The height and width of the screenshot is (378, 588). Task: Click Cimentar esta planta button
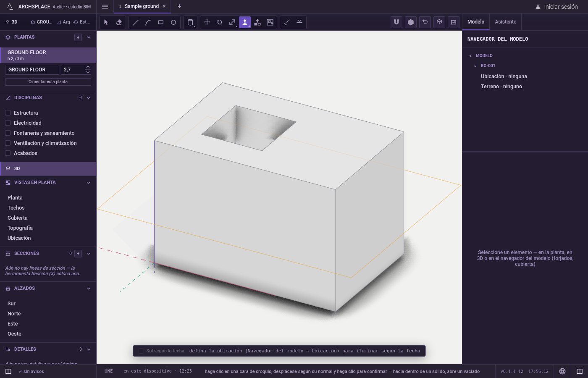pos(48,82)
